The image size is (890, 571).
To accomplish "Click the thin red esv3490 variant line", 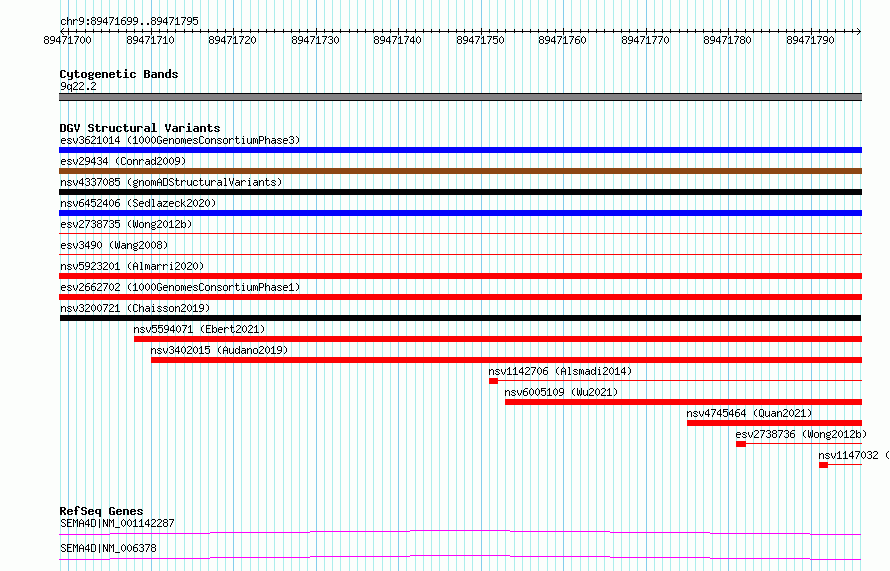I will (x=460, y=254).
